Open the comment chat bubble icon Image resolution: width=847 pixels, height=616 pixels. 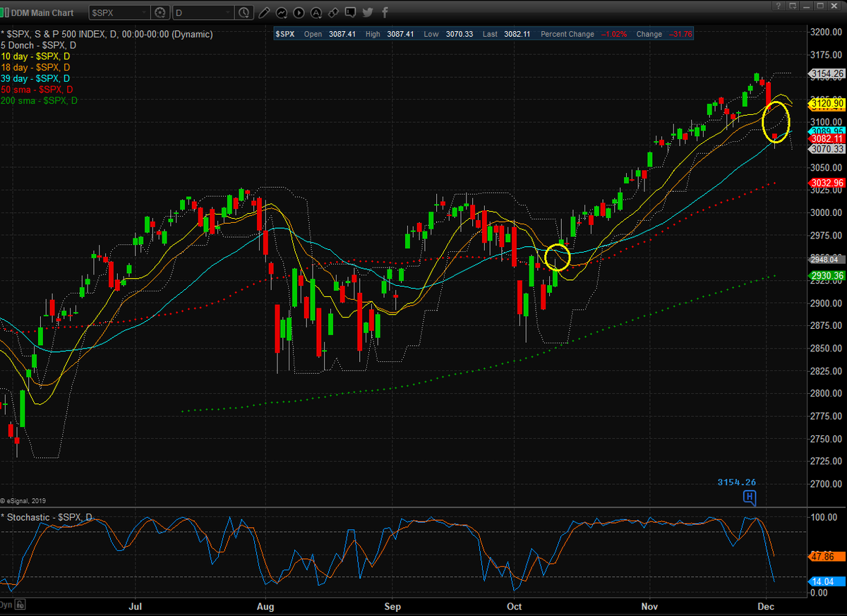(351, 13)
